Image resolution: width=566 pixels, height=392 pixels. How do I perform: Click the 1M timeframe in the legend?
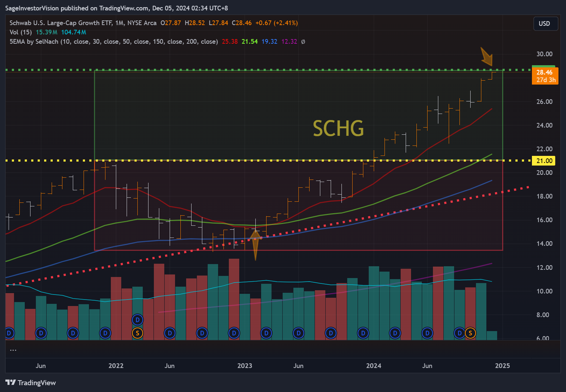(x=120, y=23)
